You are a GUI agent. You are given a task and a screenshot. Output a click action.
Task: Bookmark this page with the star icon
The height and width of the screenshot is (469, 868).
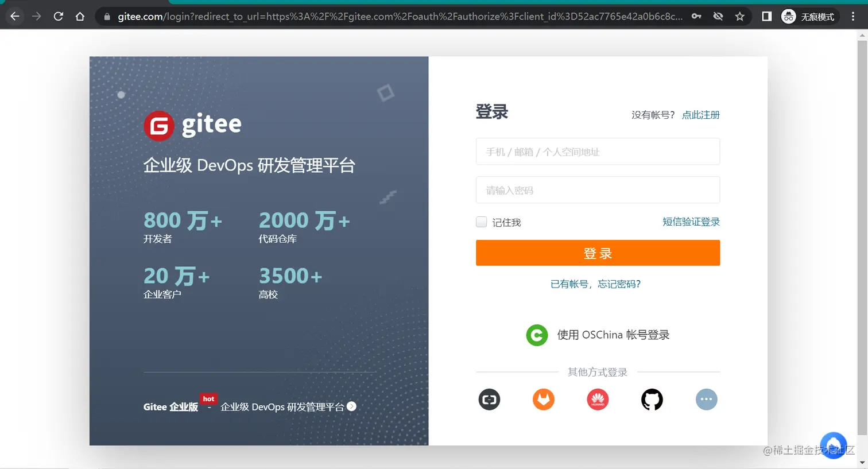pyautogui.click(x=740, y=17)
